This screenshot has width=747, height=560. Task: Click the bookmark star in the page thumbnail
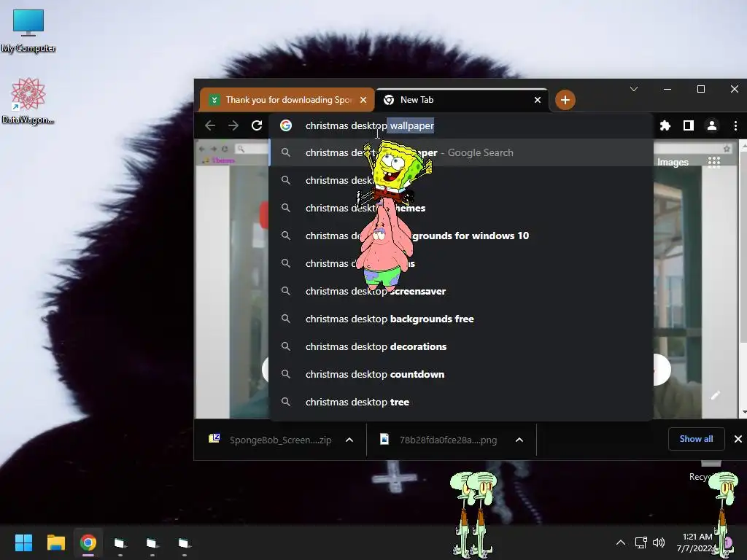tap(727, 149)
